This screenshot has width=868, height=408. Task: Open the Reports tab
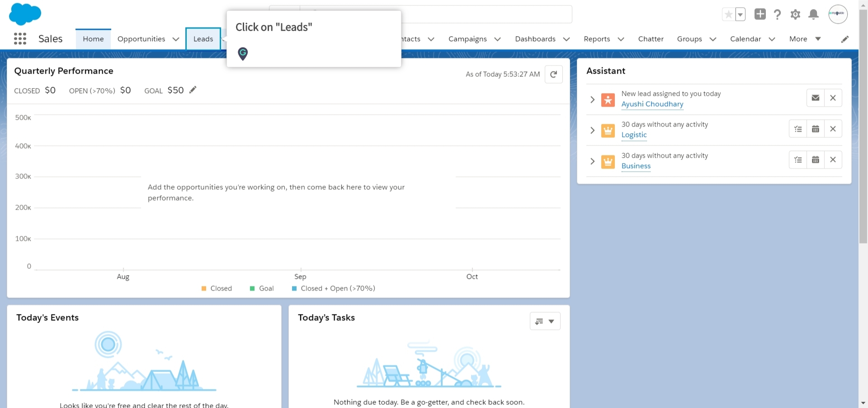coord(597,39)
